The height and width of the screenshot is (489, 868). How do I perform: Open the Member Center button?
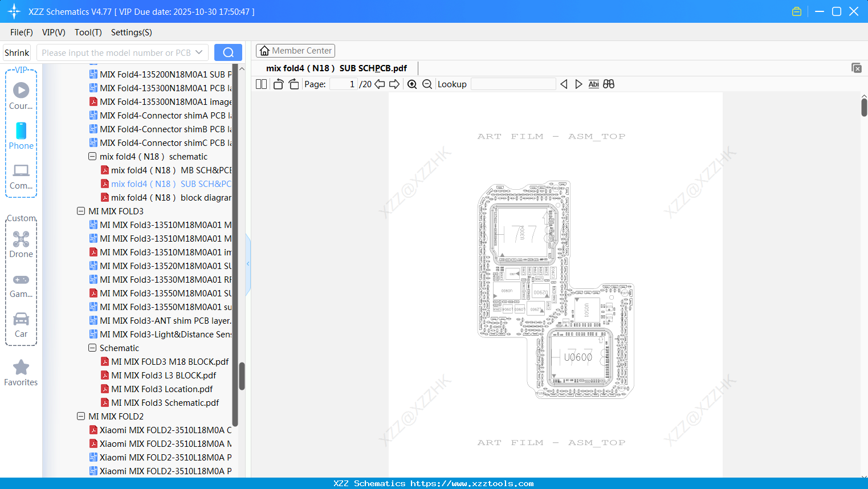tap(295, 51)
